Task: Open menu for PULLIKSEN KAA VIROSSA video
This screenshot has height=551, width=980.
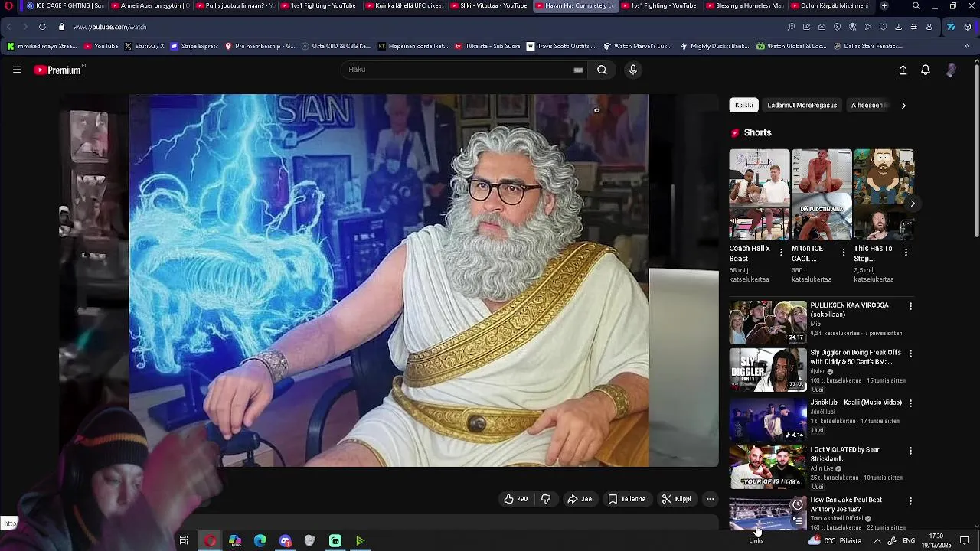Action: pos(910,306)
